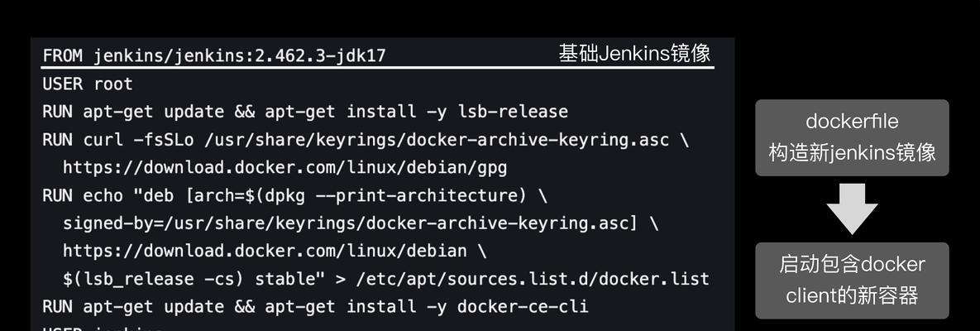Select the '启动包含docker client的新容器' box
Image resolution: width=980 pixels, height=331 pixels.
[852, 281]
